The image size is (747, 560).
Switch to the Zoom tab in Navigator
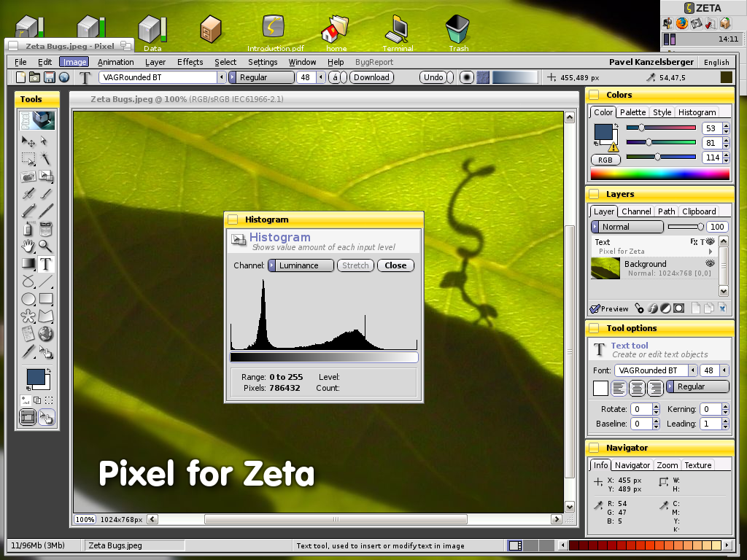tap(667, 465)
